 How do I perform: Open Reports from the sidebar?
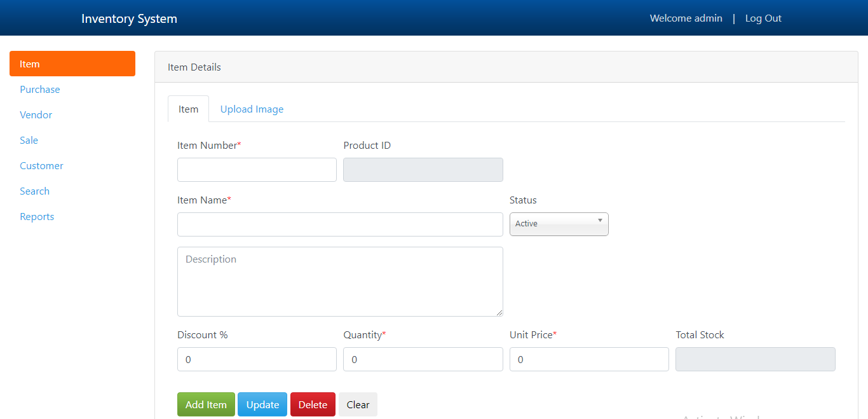[37, 217]
